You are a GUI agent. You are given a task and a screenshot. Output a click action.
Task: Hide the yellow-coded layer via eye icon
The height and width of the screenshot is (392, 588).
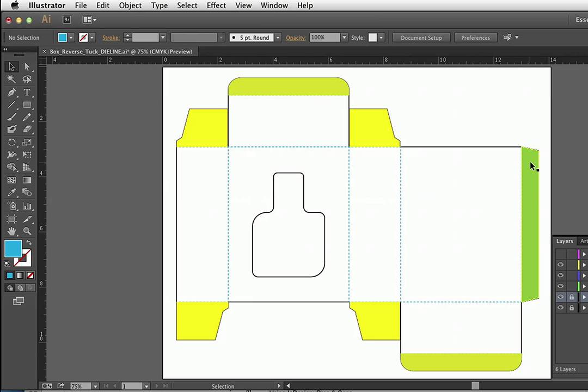tap(560, 265)
